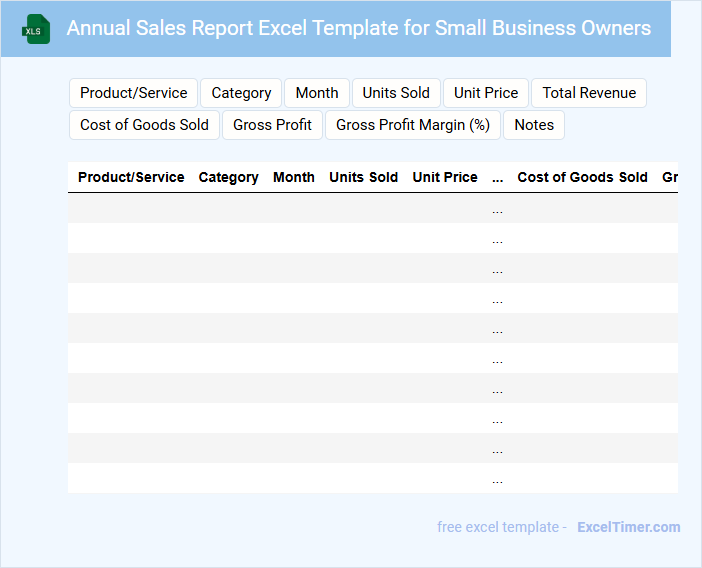The width and height of the screenshot is (702, 568).
Task: Click the Units Sold tag
Action: pyautogui.click(x=396, y=93)
